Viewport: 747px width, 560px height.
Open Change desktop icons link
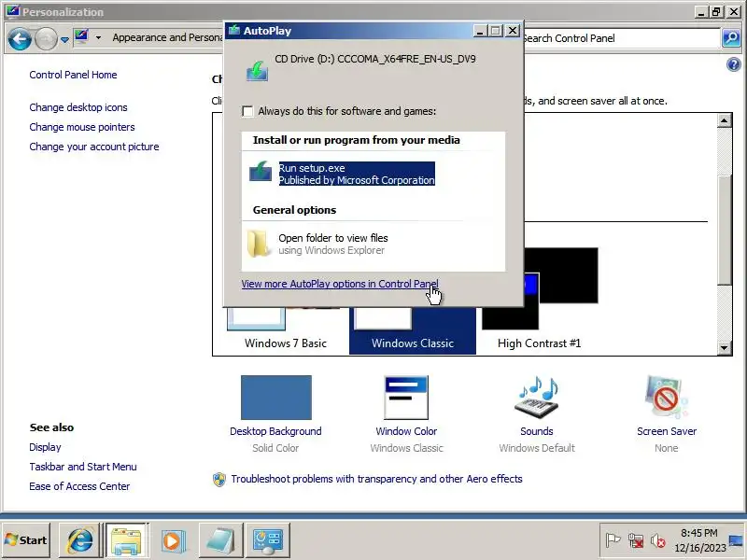point(78,107)
